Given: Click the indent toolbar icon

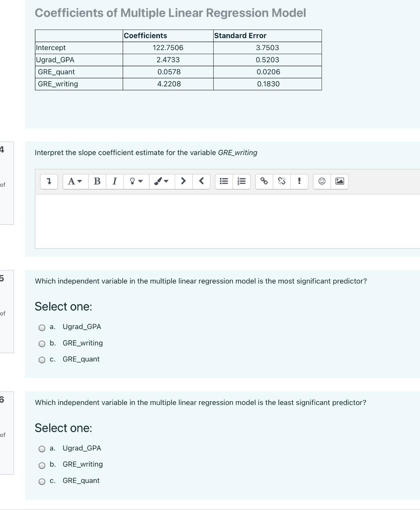Looking at the screenshot, I should pyautogui.click(x=183, y=181).
